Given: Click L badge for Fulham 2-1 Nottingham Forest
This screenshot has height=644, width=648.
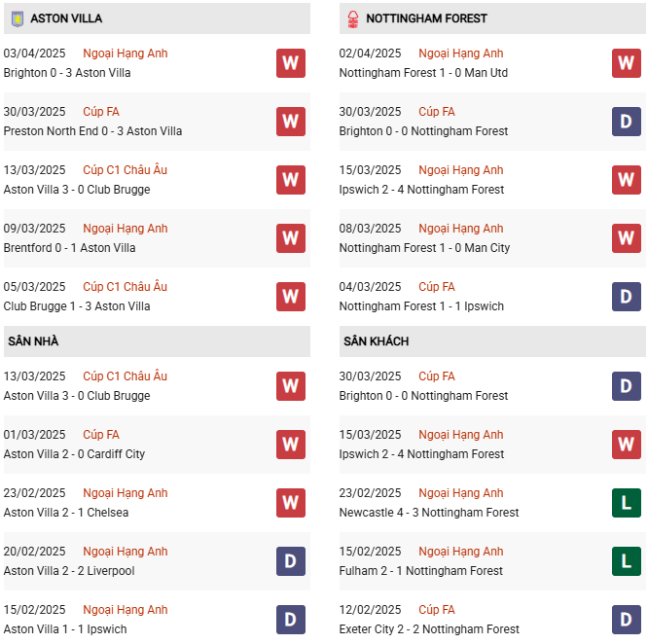Looking at the screenshot, I should (x=626, y=561).
